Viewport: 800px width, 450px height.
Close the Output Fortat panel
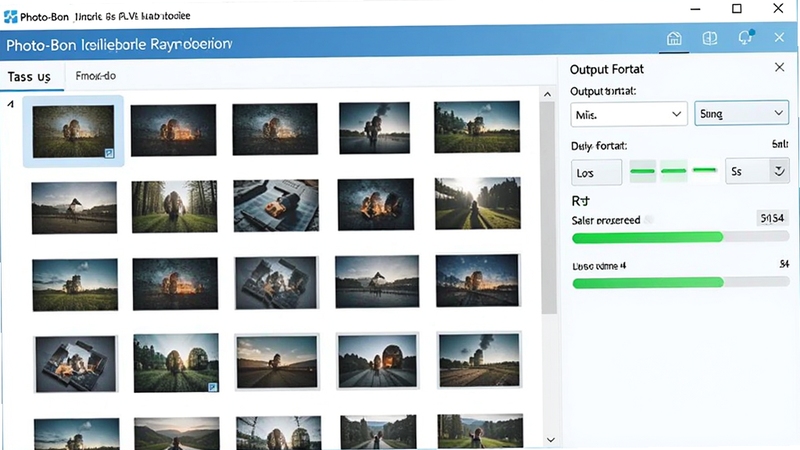pos(779,67)
